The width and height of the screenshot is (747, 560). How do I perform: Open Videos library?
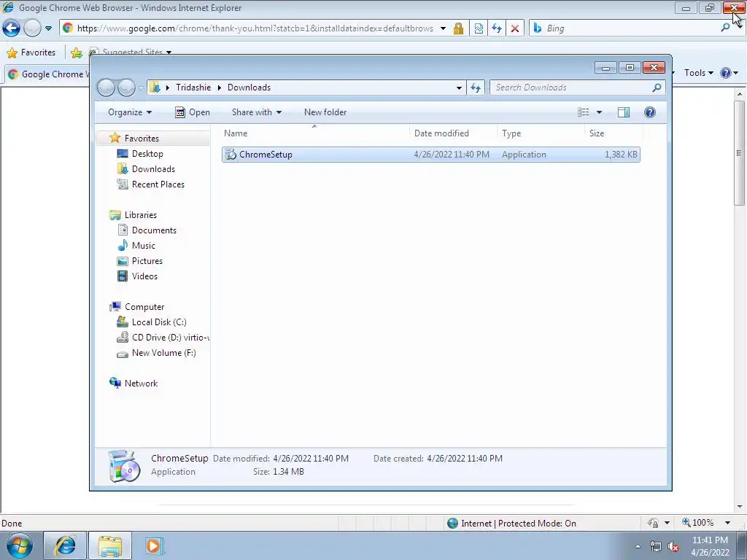coord(144,276)
